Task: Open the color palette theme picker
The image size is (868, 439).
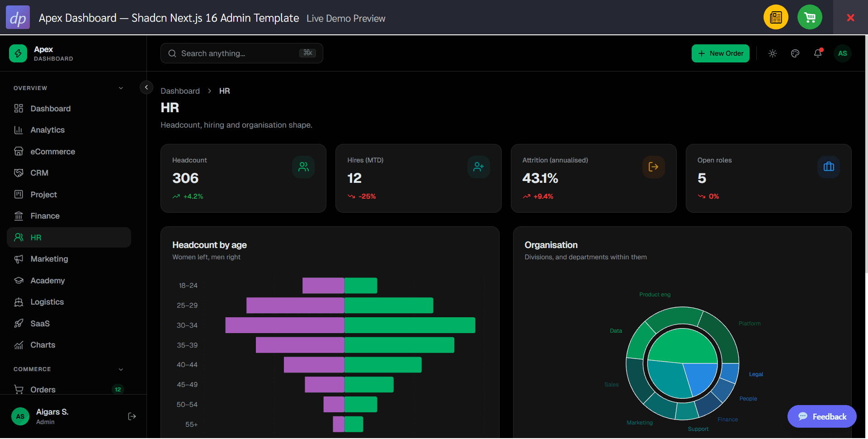Action: pos(795,53)
